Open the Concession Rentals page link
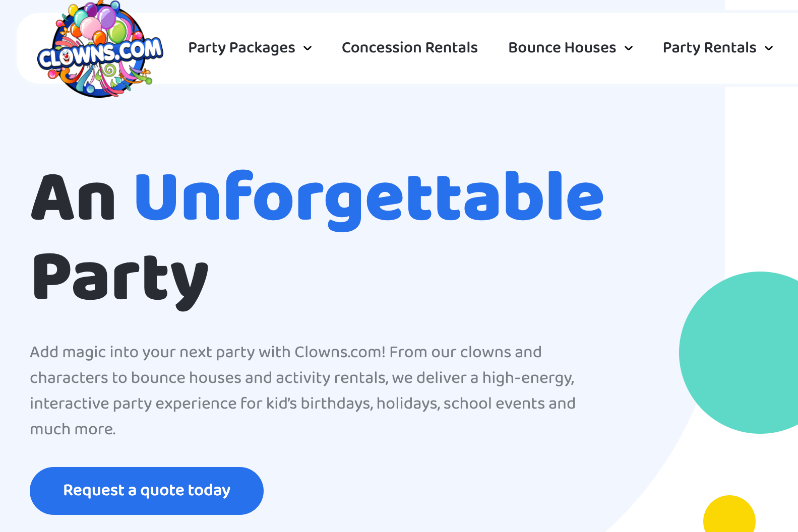 pyautogui.click(x=409, y=47)
